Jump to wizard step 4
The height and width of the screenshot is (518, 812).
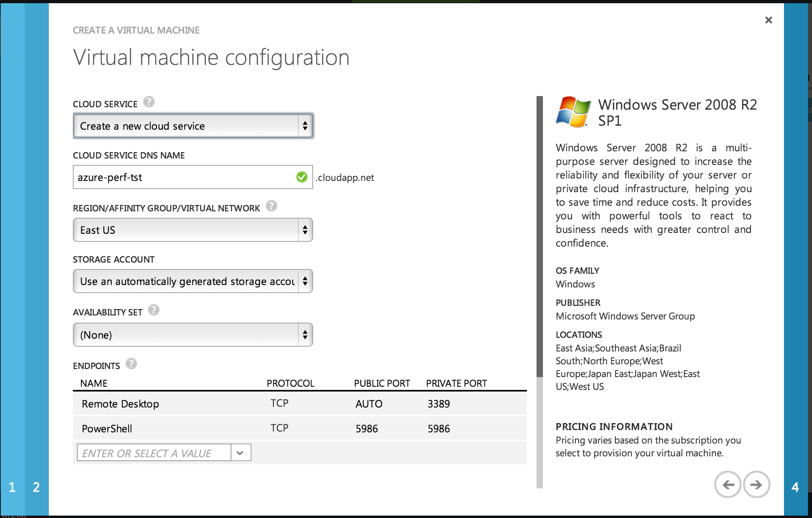[x=795, y=487]
